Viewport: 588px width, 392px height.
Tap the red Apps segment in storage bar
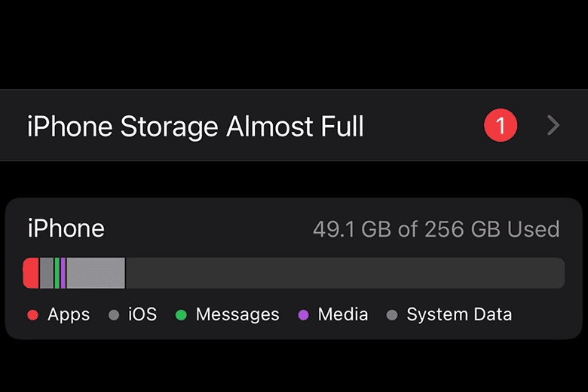click(31, 273)
